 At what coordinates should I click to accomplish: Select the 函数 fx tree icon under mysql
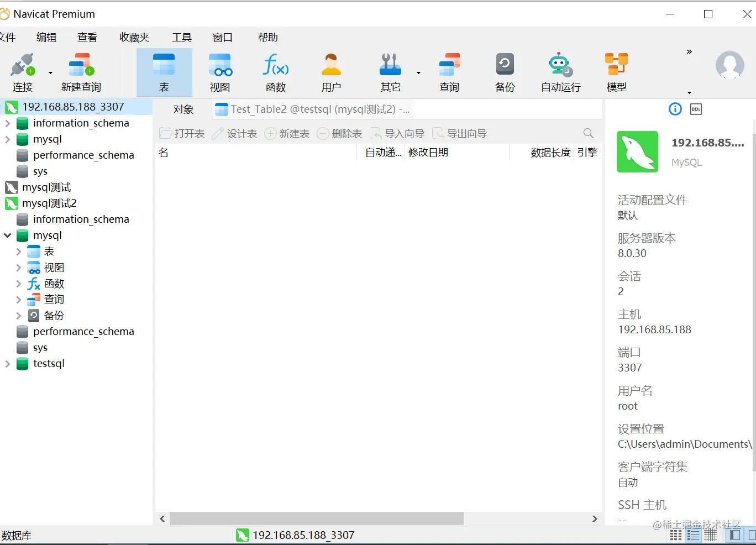(x=34, y=284)
